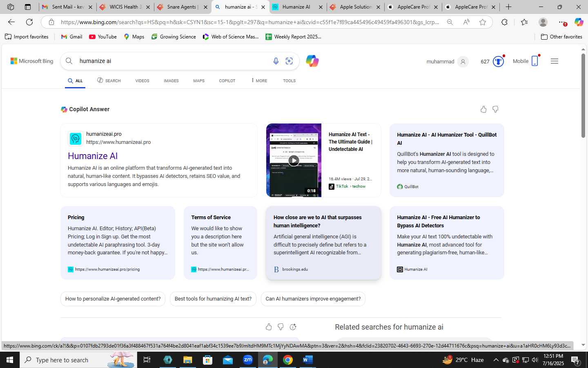Show hidden tray icons chevron
The image size is (588, 368).
[496, 360]
